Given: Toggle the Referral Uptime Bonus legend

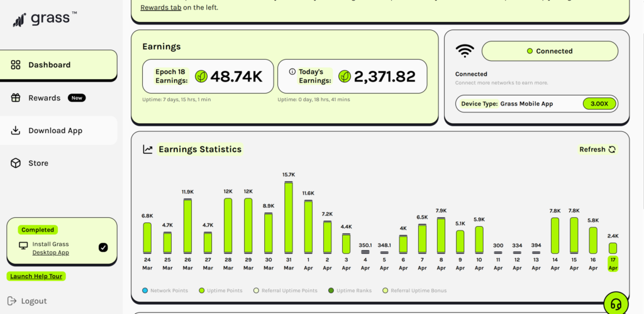Looking at the screenshot, I should coord(414,291).
